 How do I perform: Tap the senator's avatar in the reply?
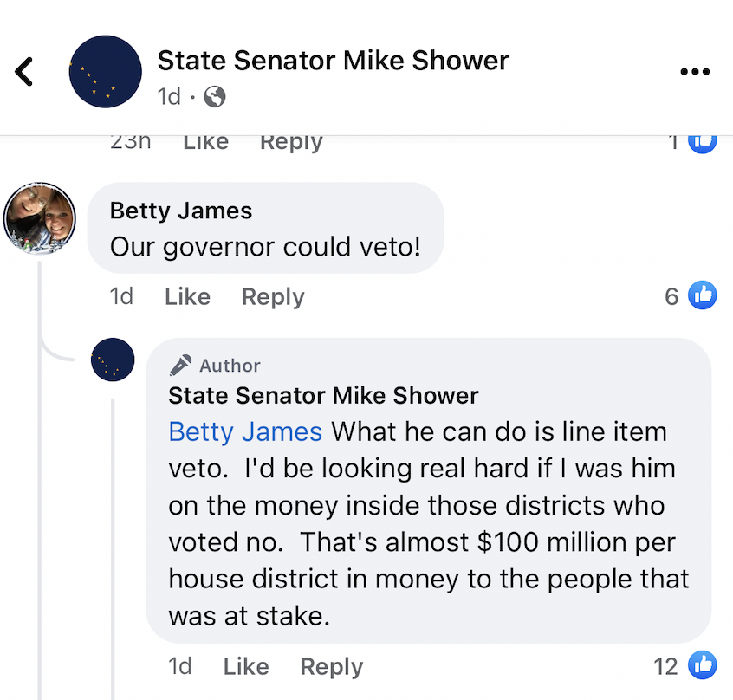click(x=113, y=360)
